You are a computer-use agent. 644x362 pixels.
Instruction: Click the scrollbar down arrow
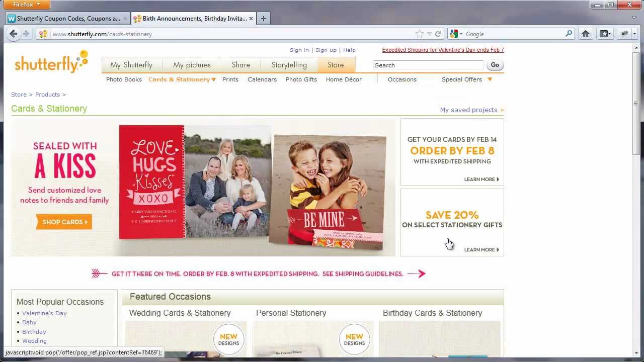[635, 353]
